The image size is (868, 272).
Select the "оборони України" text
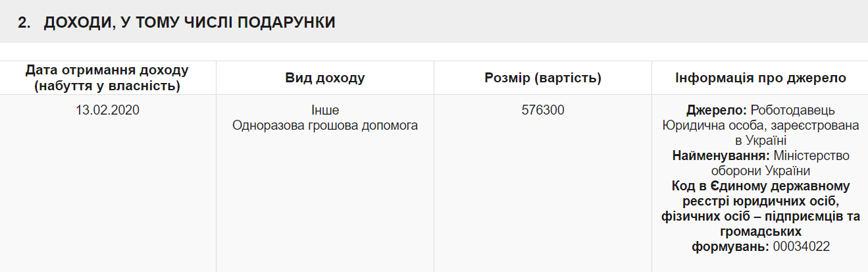(760, 171)
